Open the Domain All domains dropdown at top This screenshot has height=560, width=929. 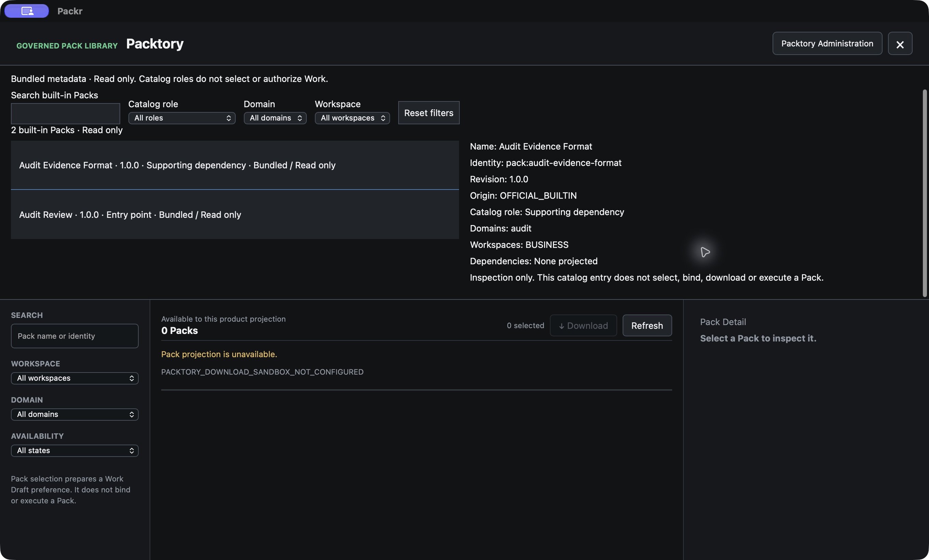[275, 118]
